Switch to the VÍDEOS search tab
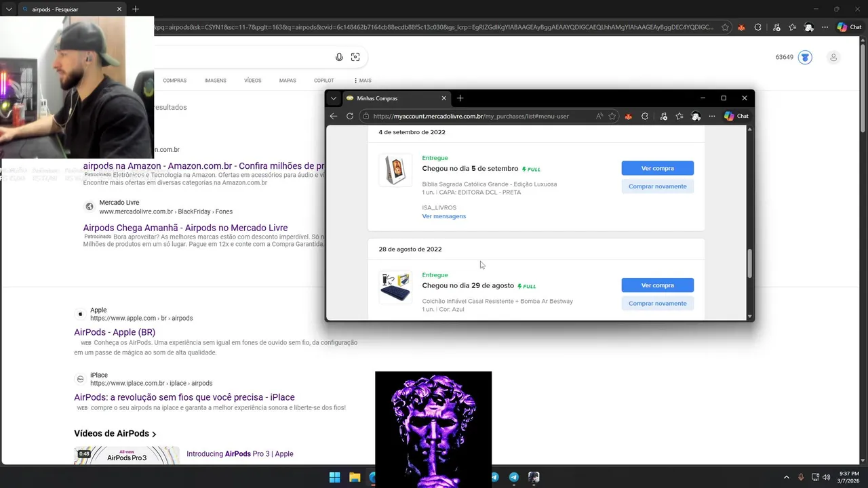Screen dimensions: 868x488 point(252,81)
